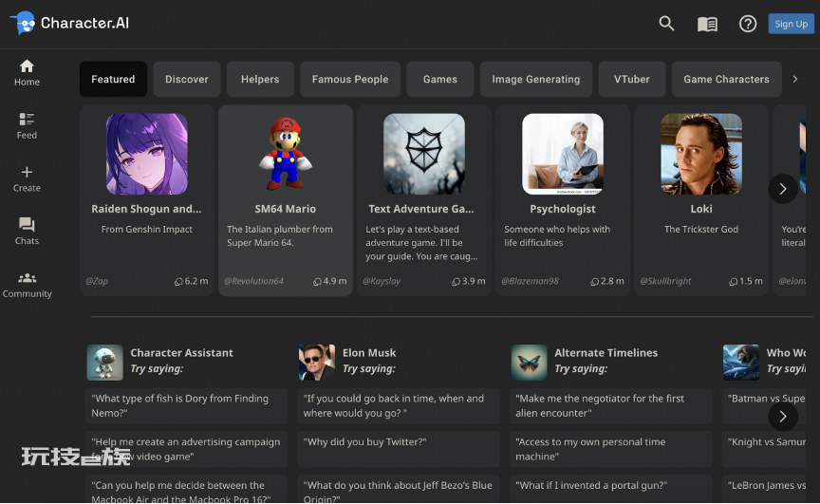The width and height of the screenshot is (820, 504).
Task: Open the Game Characters tab
Action: (x=726, y=79)
